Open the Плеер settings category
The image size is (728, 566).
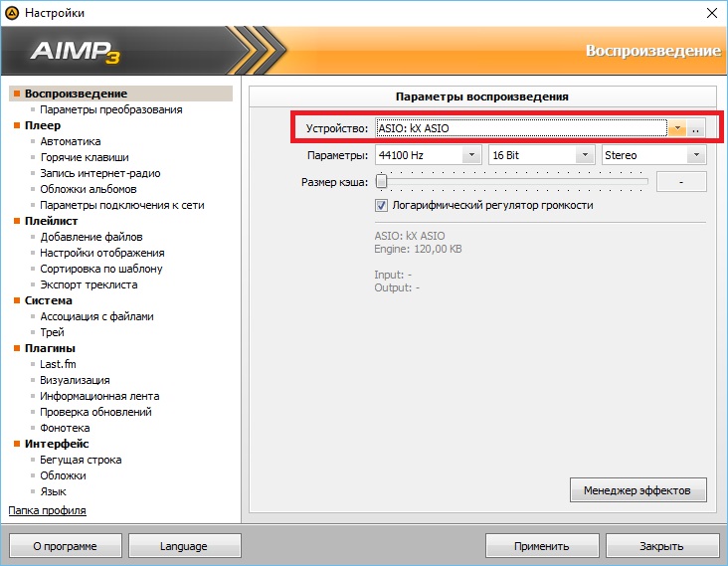click(x=43, y=125)
